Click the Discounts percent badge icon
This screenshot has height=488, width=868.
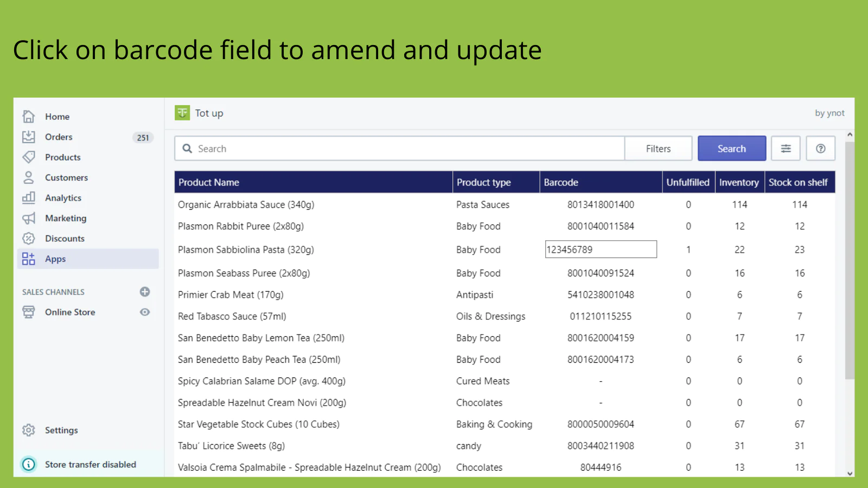point(29,239)
